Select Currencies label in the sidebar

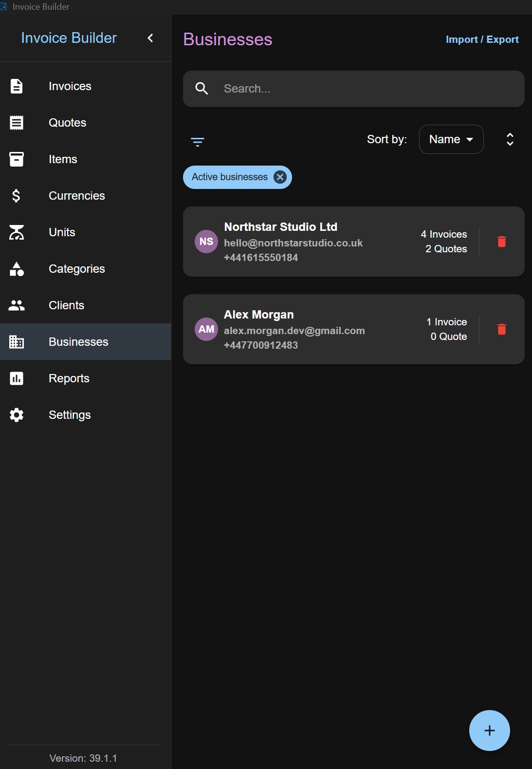point(77,196)
